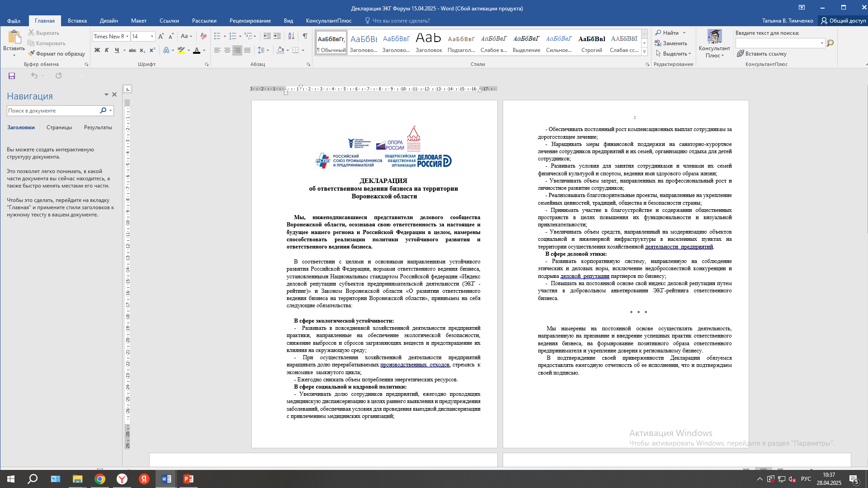Undo the last action with the arrow icon

(34, 76)
